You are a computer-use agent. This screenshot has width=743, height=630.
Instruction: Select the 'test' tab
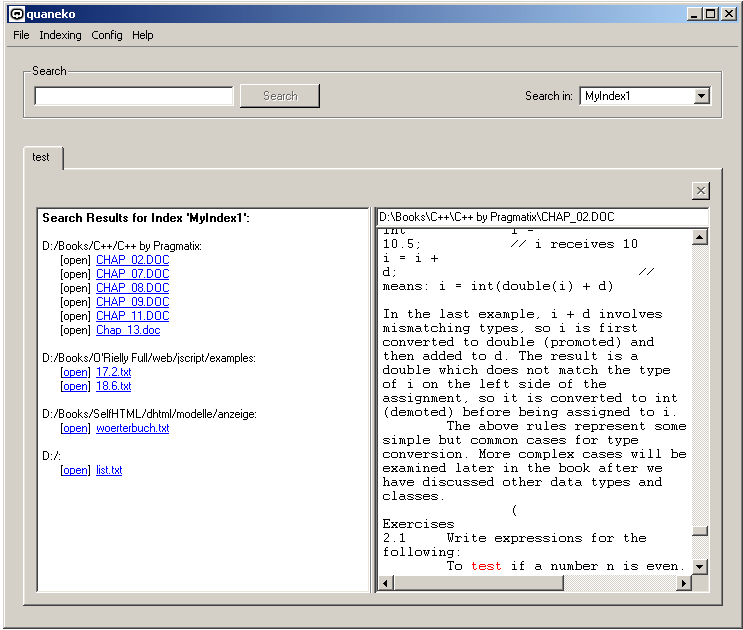(41, 157)
